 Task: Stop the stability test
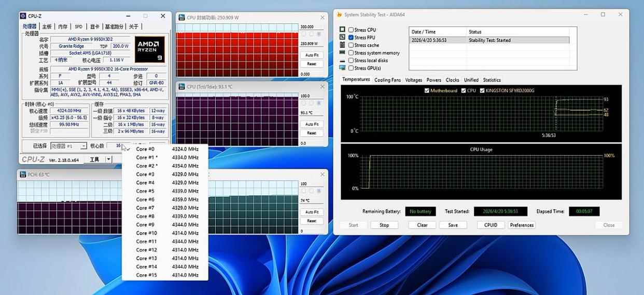click(x=384, y=225)
